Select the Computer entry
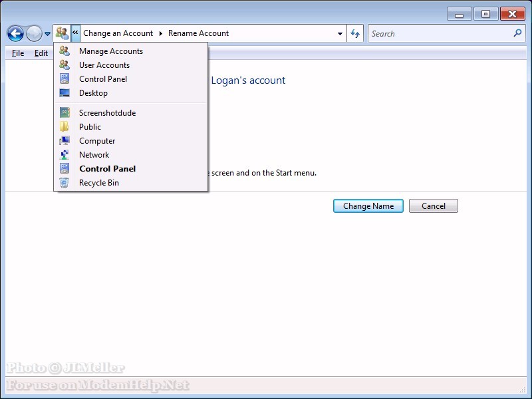532x399 pixels. (x=131, y=140)
